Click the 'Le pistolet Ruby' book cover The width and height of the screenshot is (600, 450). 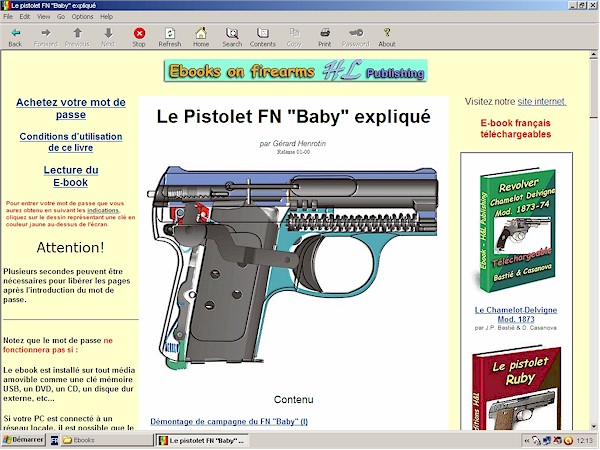pyautogui.click(x=517, y=388)
